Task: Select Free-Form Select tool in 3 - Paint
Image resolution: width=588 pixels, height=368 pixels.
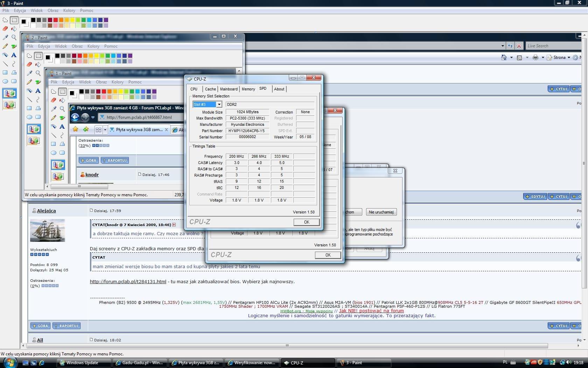Action: tap(5, 20)
